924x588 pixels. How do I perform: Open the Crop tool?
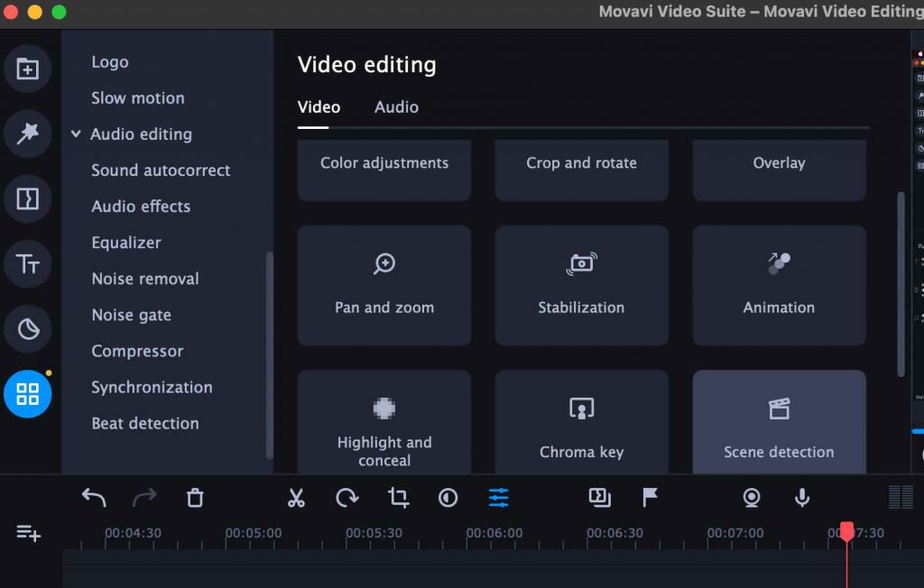tap(397, 497)
